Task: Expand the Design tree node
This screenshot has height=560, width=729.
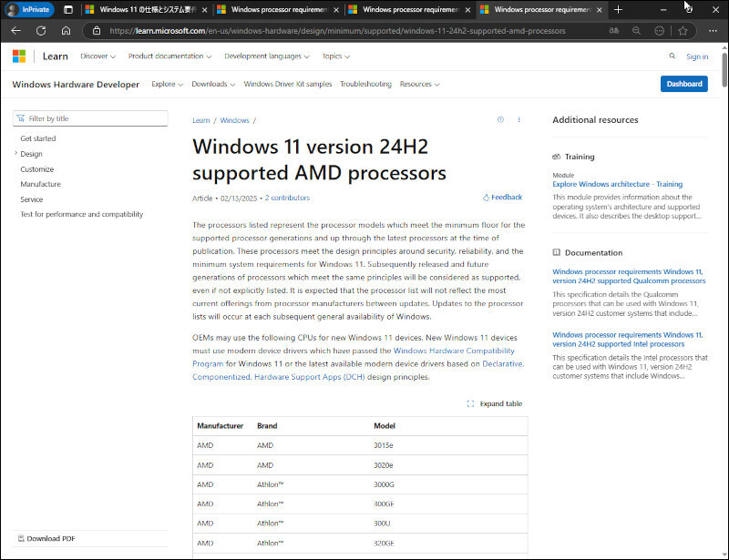Action: (x=15, y=153)
